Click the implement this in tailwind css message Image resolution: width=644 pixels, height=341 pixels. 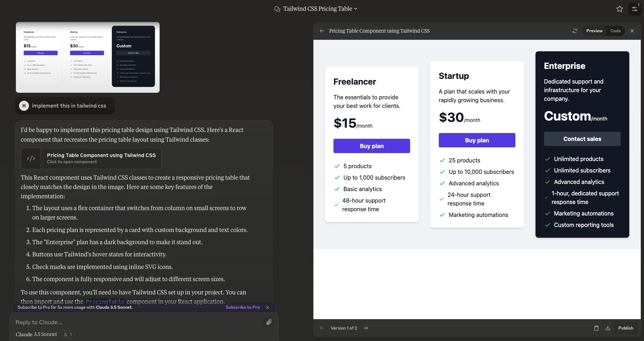point(69,106)
